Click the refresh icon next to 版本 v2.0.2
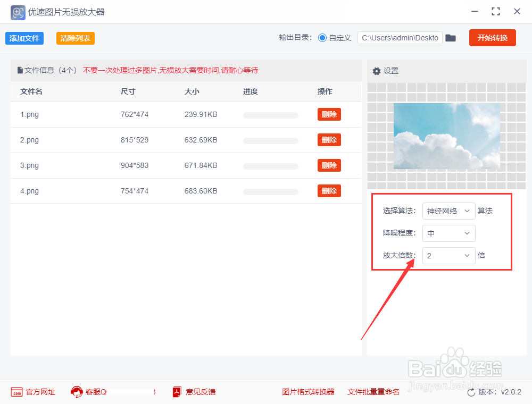 point(472,392)
